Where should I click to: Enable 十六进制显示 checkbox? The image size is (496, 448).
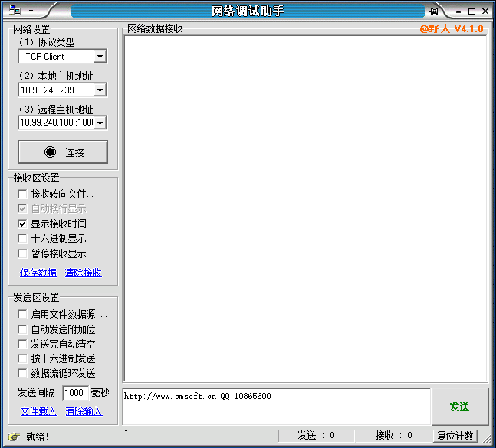[22, 238]
